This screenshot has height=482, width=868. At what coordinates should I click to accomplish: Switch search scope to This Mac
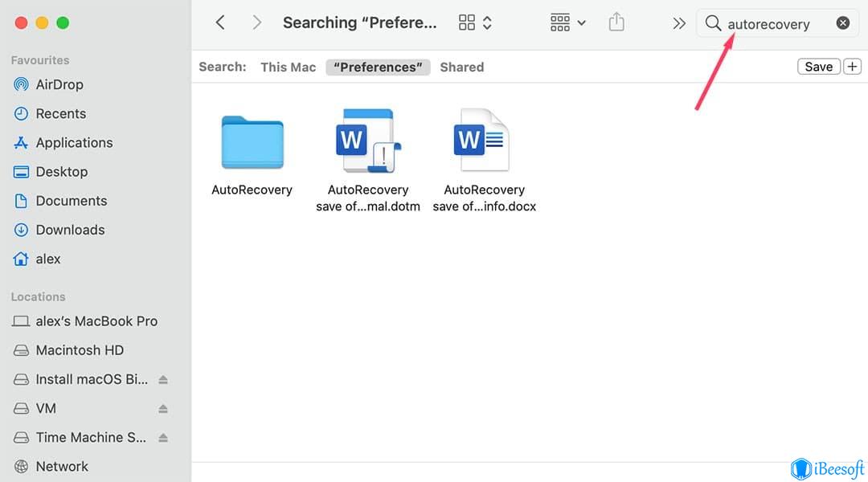pyautogui.click(x=288, y=67)
